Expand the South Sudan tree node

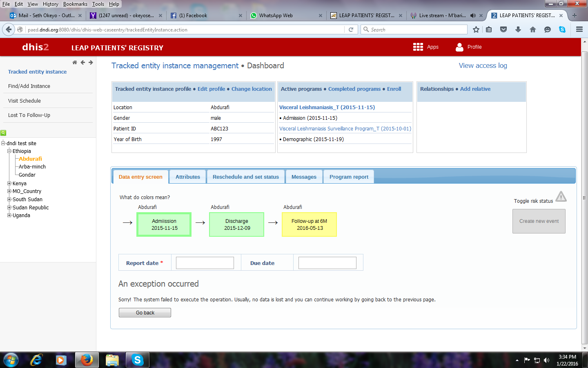pyautogui.click(x=9, y=199)
